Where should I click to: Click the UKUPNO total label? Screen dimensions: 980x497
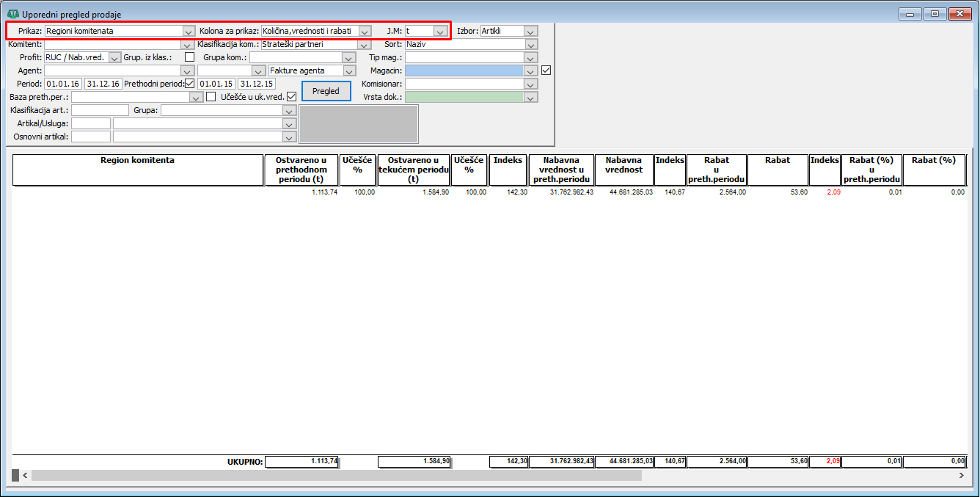pyautogui.click(x=245, y=462)
